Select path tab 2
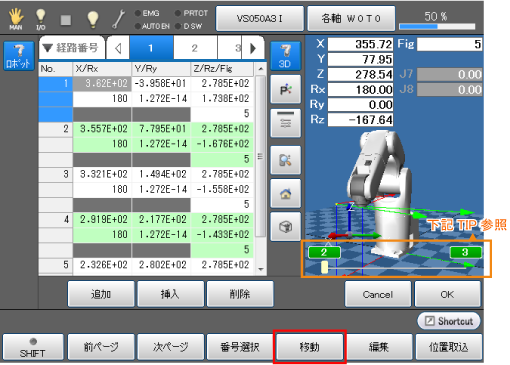The image size is (510, 365). point(195,49)
